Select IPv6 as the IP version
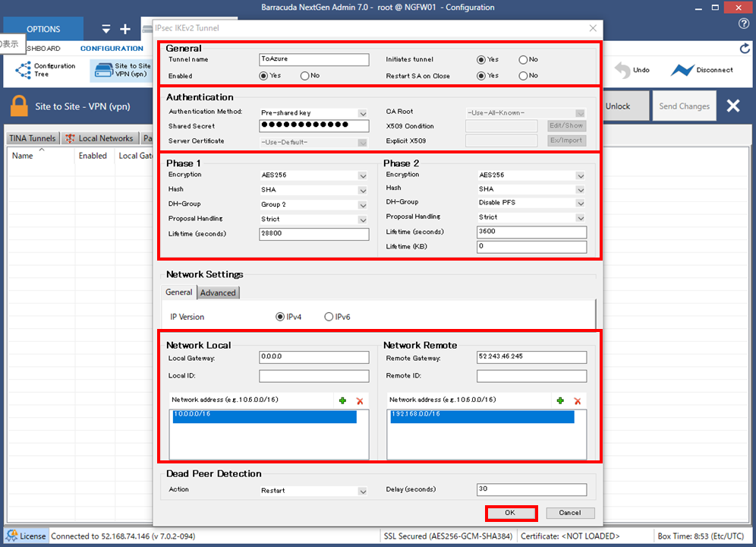This screenshot has width=756, height=547. (329, 317)
